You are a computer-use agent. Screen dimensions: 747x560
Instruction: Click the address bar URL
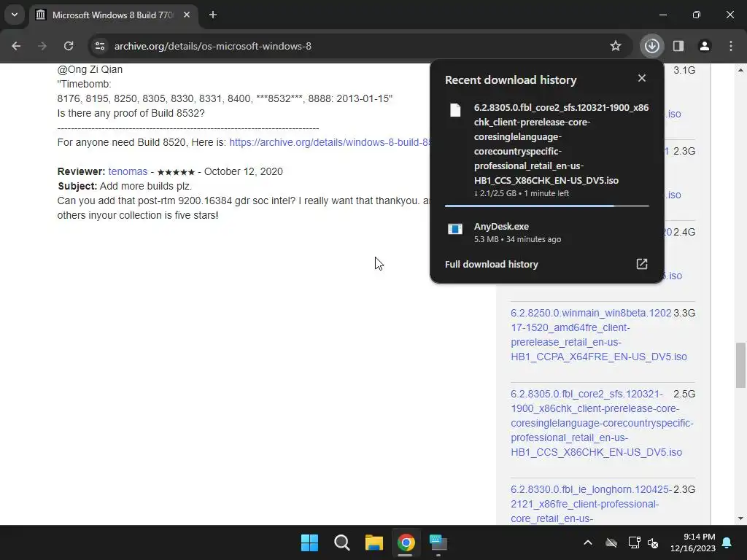212,46
